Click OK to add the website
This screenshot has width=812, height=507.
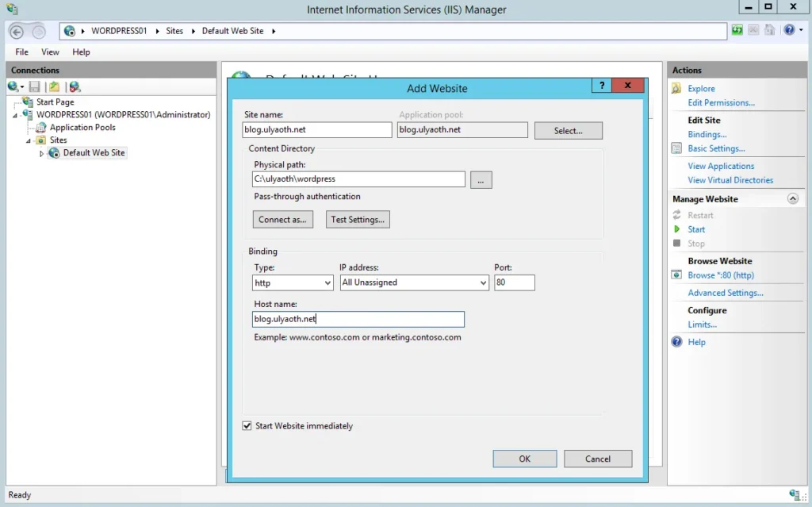pyautogui.click(x=524, y=459)
